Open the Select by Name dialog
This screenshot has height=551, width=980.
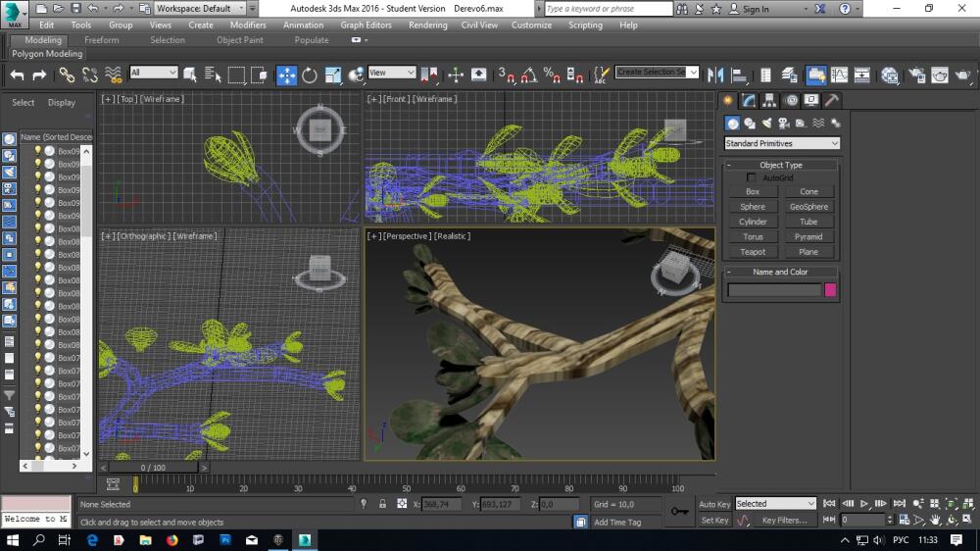point(213,75)
